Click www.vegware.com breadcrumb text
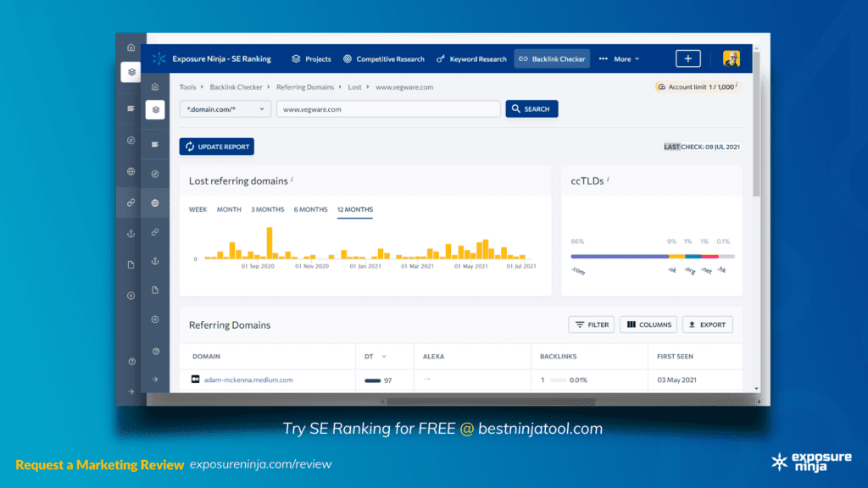The height and width of the screenshot is (488, 868). tap(404, 87)
